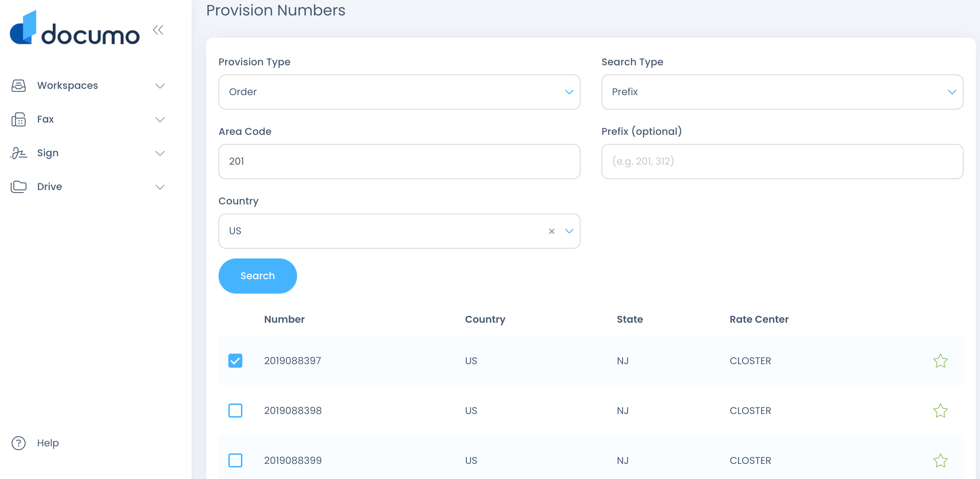This screenshot has height=479, width=980.
Task: Click the Sign sidebar icon
Action: (x=18, y=153)
